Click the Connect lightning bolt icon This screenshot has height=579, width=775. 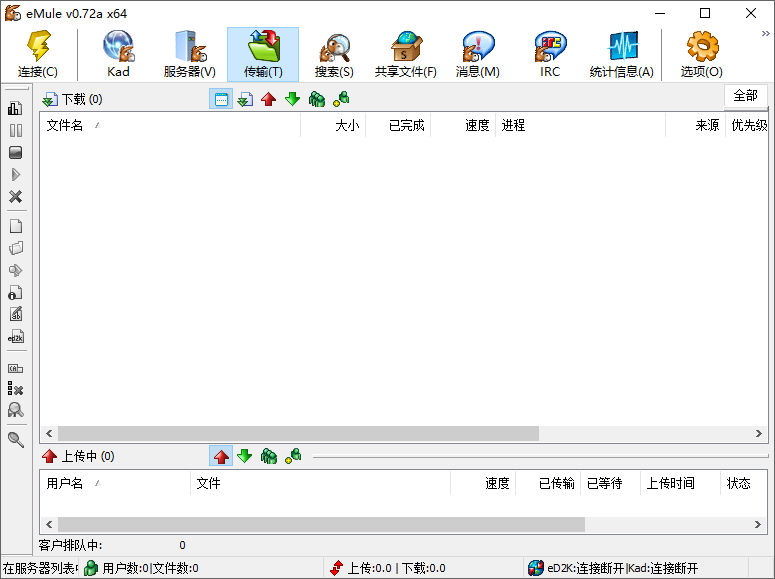38,54
